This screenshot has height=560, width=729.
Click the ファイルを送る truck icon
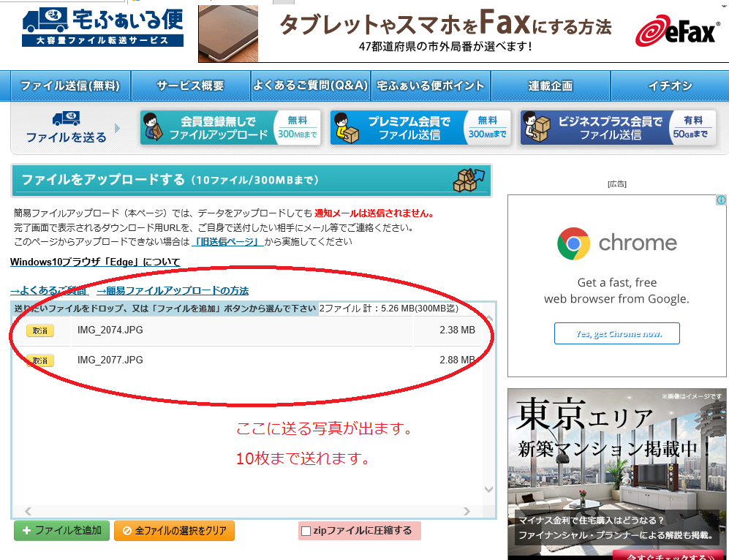[66, 118]
